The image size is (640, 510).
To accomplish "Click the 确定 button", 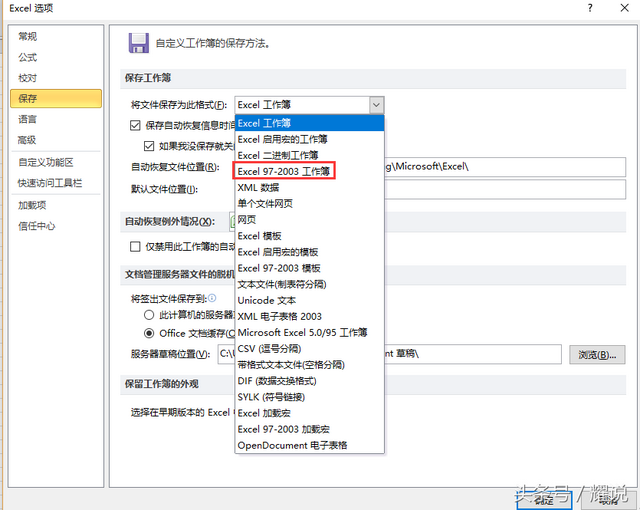I will (x=544, y=500).
